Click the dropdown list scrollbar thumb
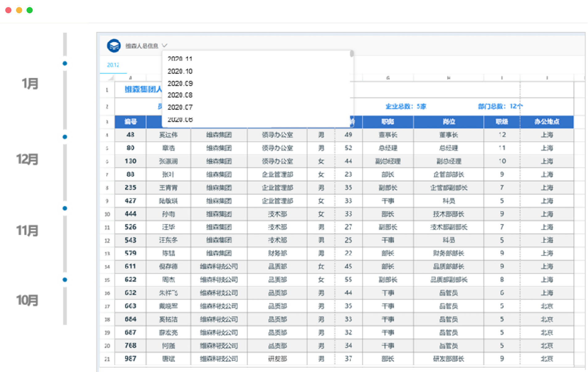Image resolution: width=588 pixels, height=372 pixels. [x=351, y=54]
